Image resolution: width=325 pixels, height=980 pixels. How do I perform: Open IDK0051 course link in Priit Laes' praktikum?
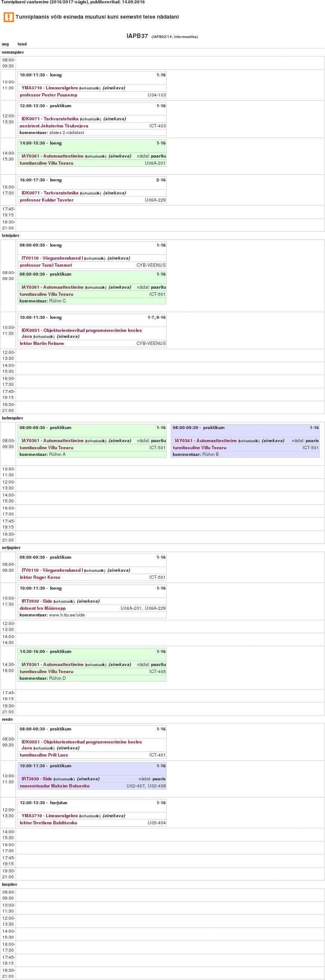[82, 742]
